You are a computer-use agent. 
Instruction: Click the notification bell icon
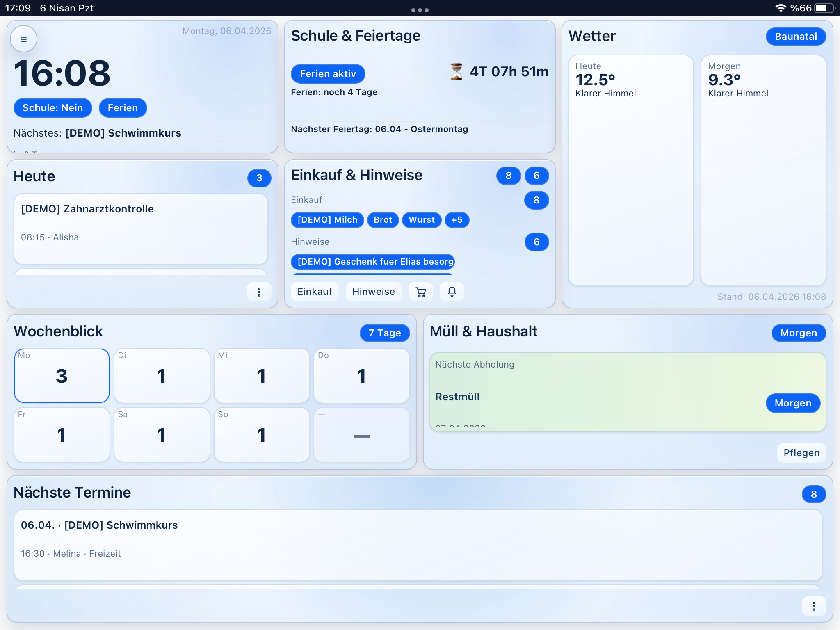click(452, 292)
